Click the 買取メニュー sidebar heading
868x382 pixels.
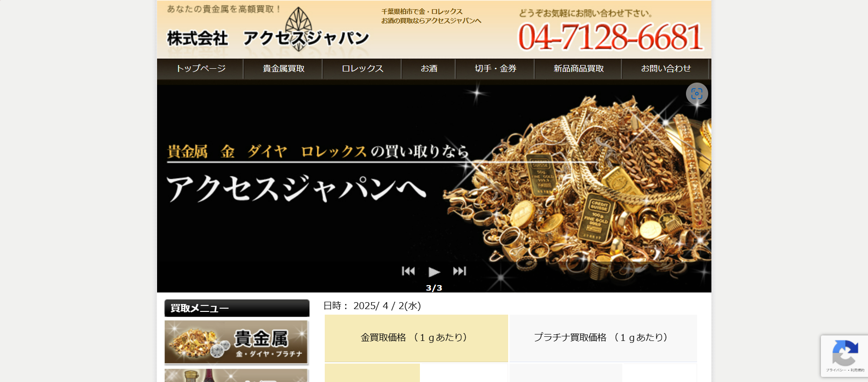coord(237,308)
